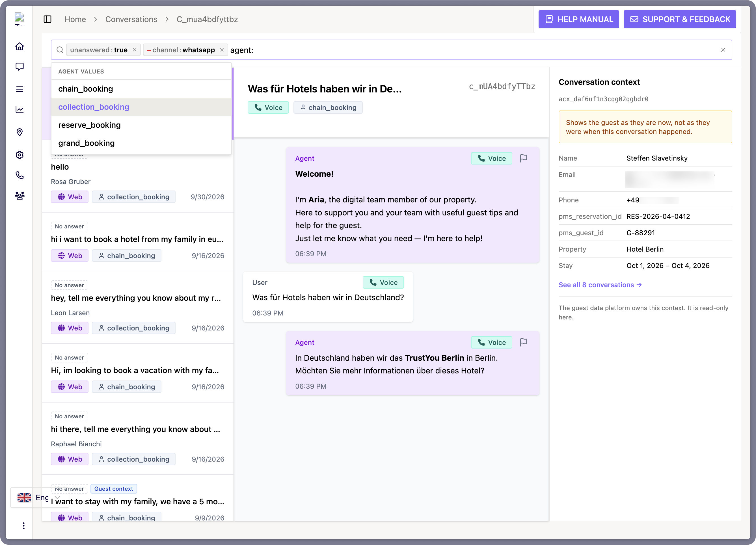Screen dimensions: 756x545
Task: Toggle the sidebar panel icon
Action: click(47, 19)
